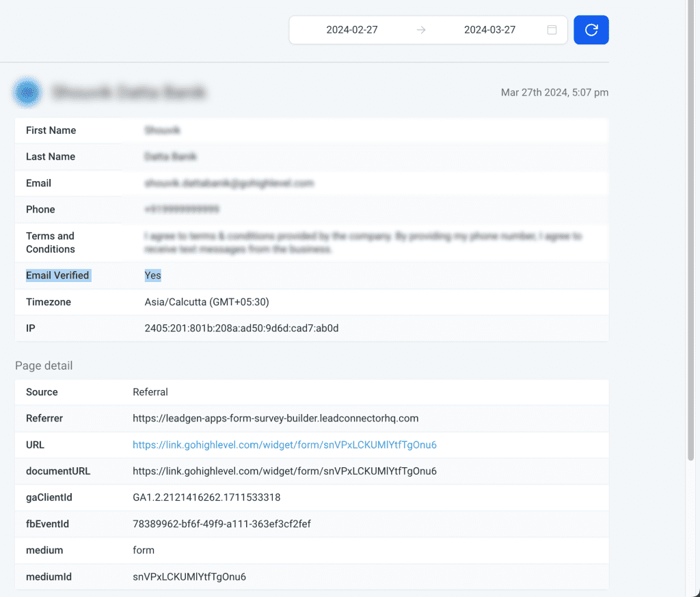This screenshot has height=597, width=700.
Task: Select the highlighted Yes value
Action: pos(151,275)
